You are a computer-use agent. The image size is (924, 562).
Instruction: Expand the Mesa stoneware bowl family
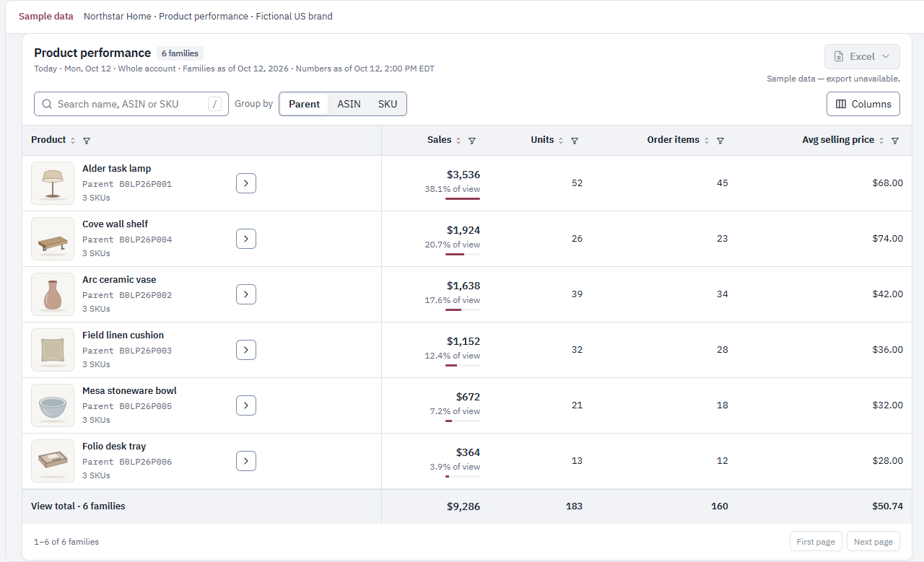point(246,405)
